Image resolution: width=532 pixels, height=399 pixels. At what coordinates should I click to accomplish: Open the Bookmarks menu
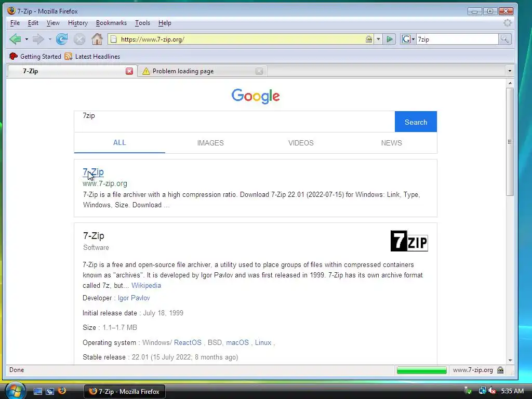pos(111,23)
